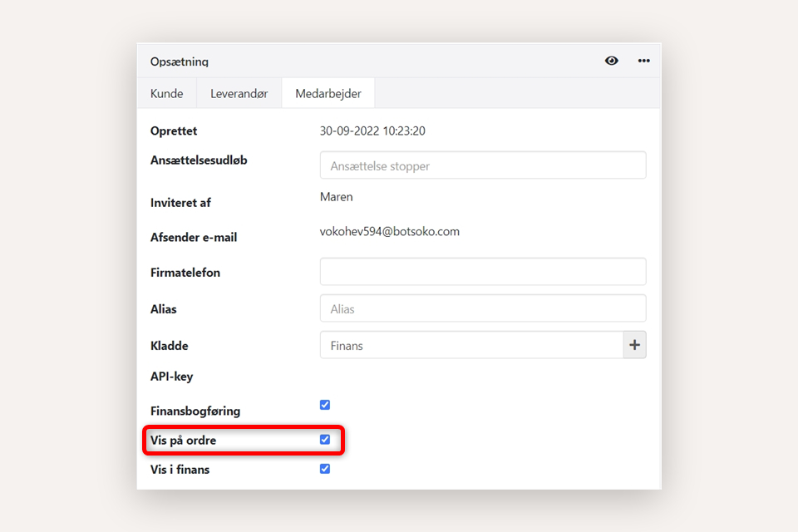Click the vokohev594@botsoko.com email address
This screenshot has width=798, height=532.
click(x=389, y=232)
